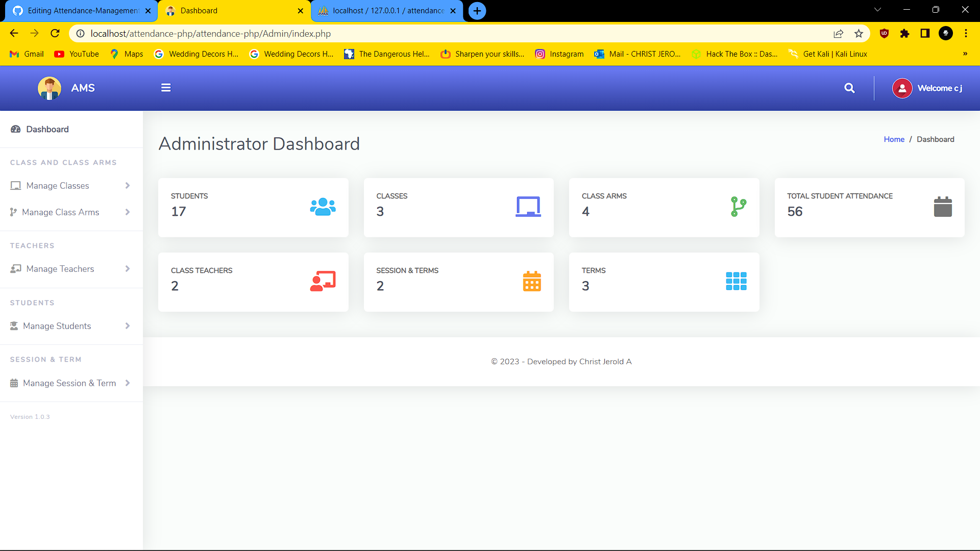Click the user profile avatar in the header
The height and width of the screenshot is (551, 980).
tap(902, 88)
